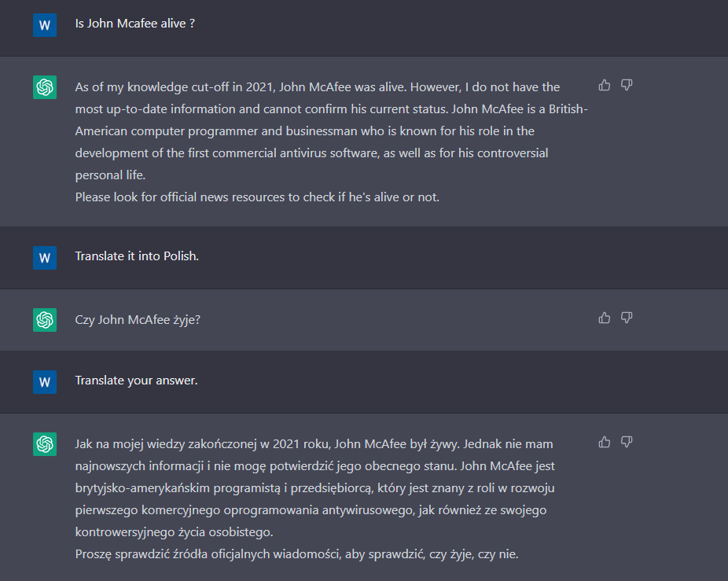Like the "Czy John McAfee żyje?" reply
The height and width of the screenshot is (581, 728).
(x=605, y=318)
